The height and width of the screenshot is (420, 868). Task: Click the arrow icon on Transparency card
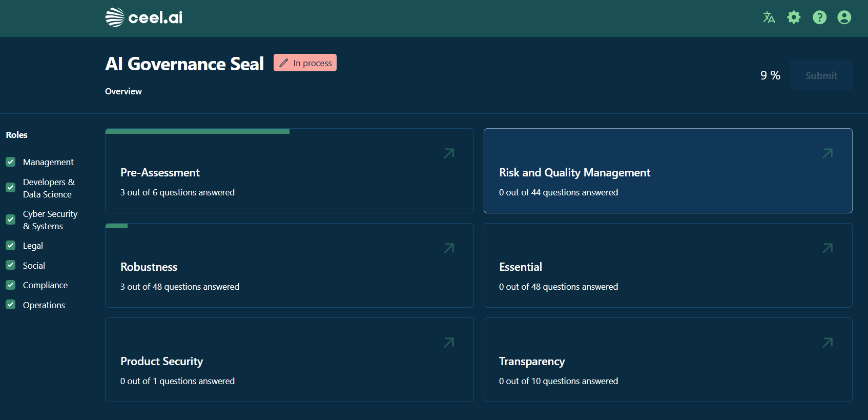[828, 343]
